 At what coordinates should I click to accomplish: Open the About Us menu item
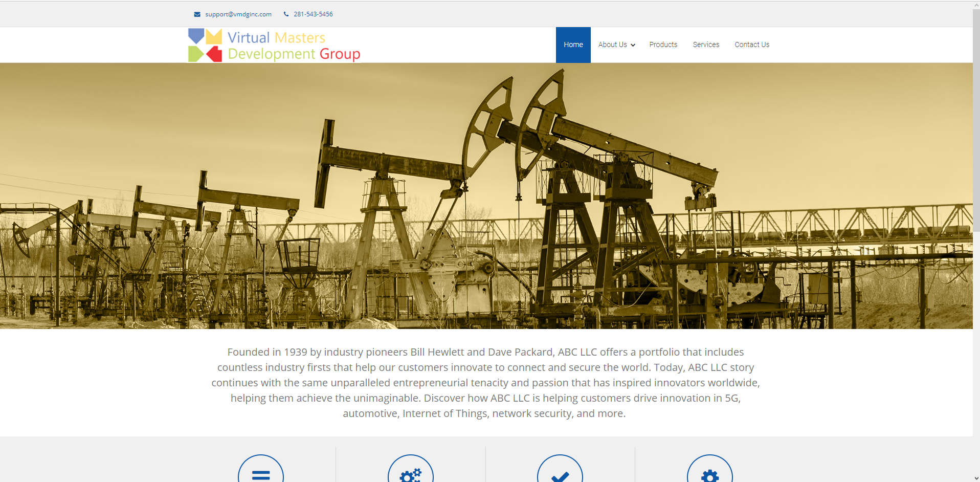pos(612,45)
